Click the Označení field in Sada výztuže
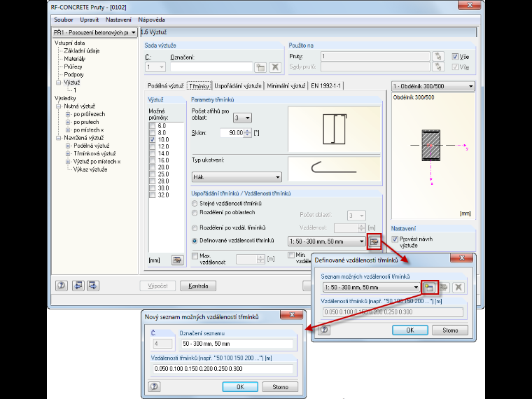Screen dimensions: 532x399 pyautogui.click(x=211, y=67)
